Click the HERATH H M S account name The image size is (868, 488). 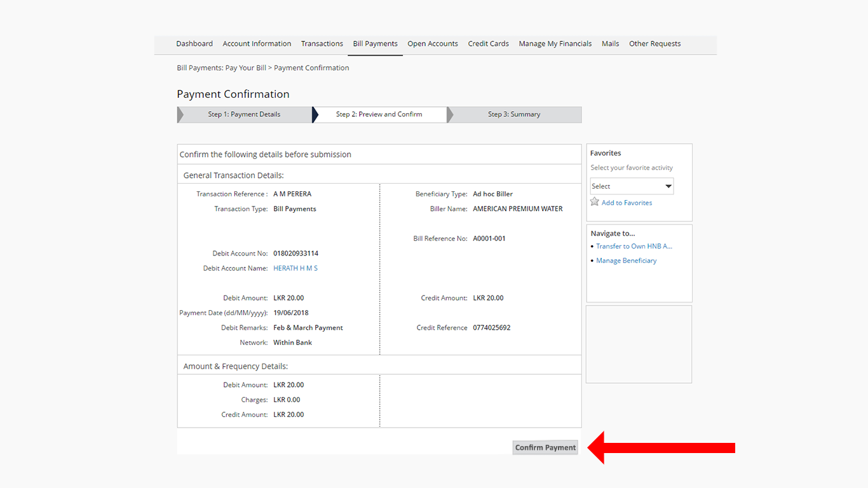coord(295,268)
